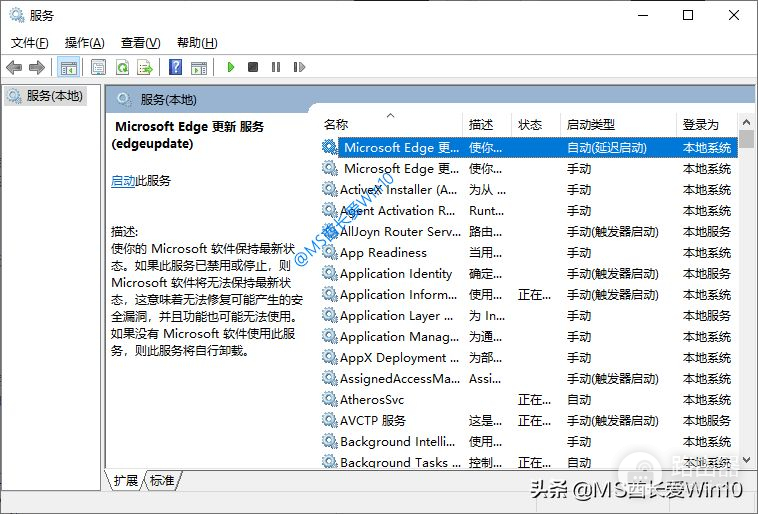Select the highlighted Microsoft Edge 更新 service row
The width and height of the screenshot is (758, 514).
[x=529, y=147]
